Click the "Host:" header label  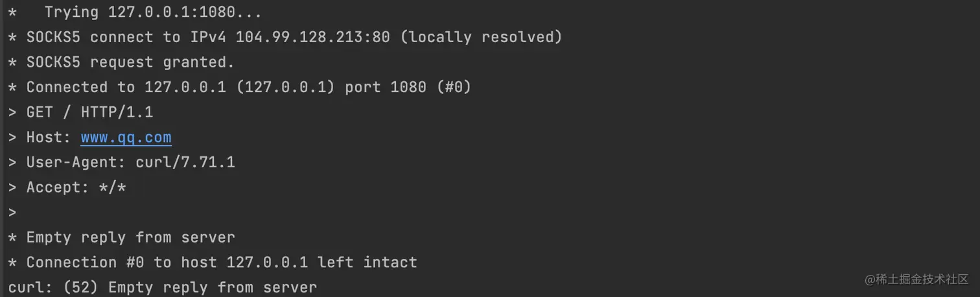49,137
